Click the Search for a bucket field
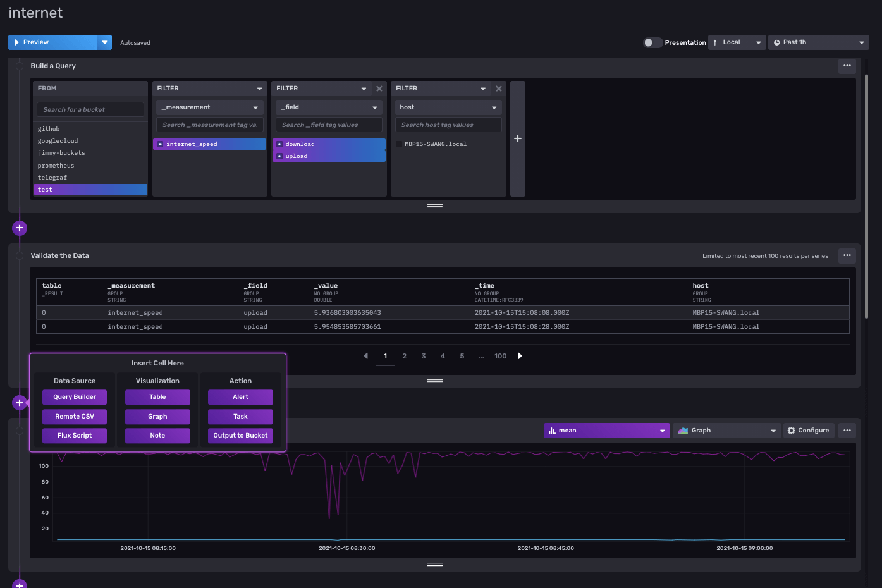 click(x=90, y=109)
